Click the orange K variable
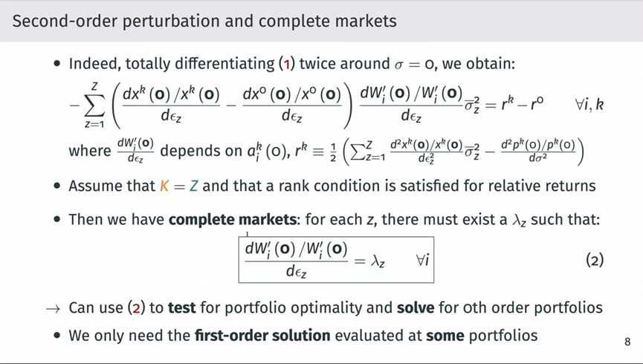 coord(164,186)
